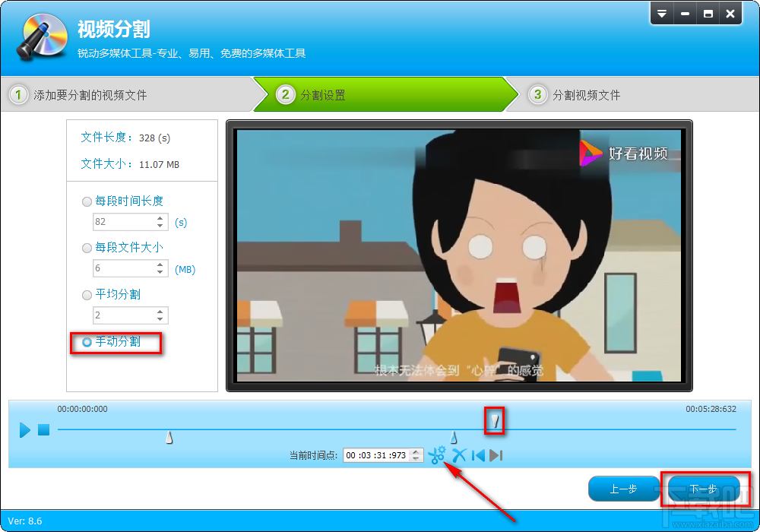Maximize the window

point(708,14)
